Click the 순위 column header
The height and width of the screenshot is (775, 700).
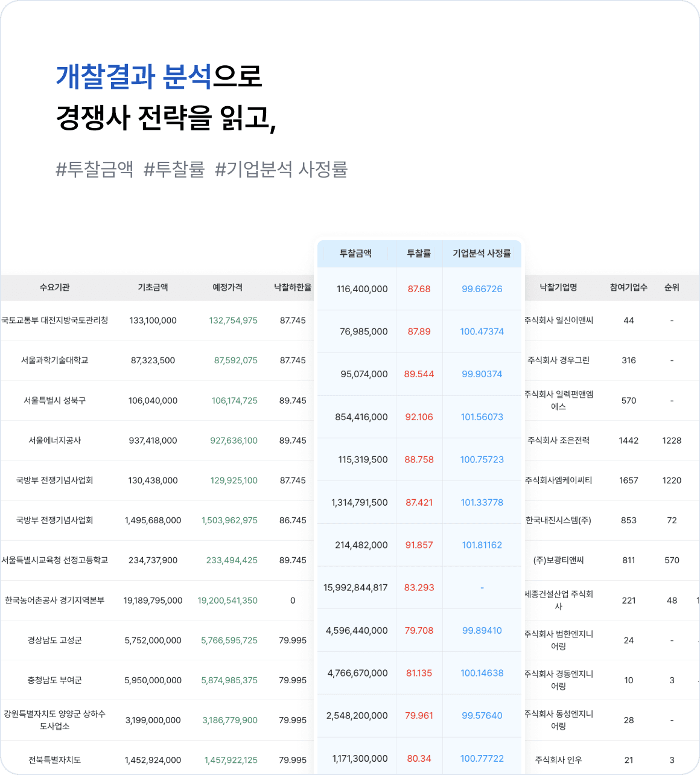point(672,288)
